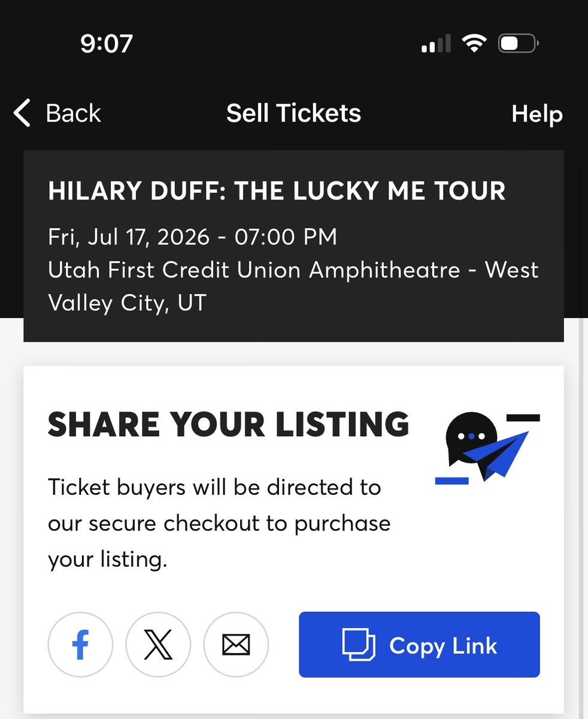
Task: Open the Help link
Action: click(x=537, y=114)
